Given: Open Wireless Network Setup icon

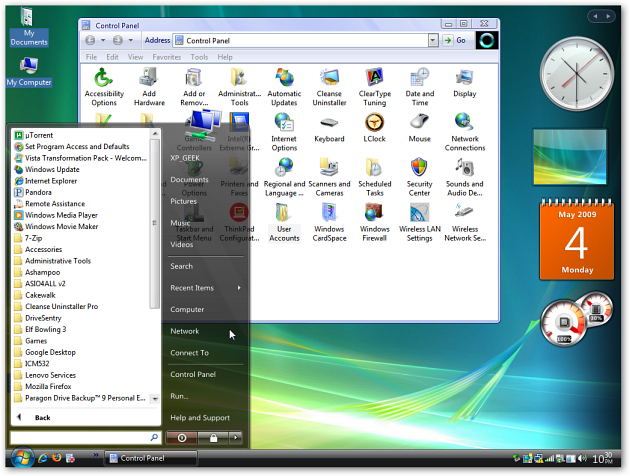Looking at the screenshot, I should [x=465, y=223].
